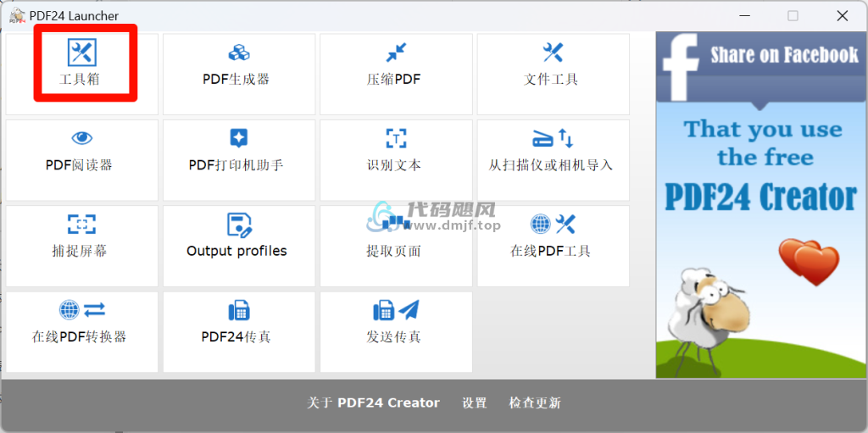Click the PDF阅读器 label
868x433 pixels.
[79, 165]
